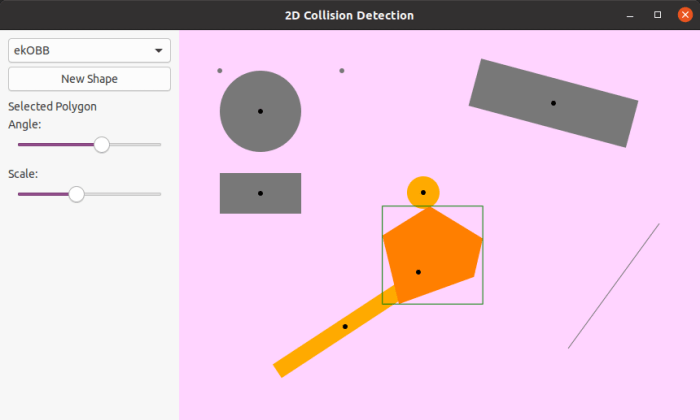Maximize the 2D Collision Detection window

(657, 15)
